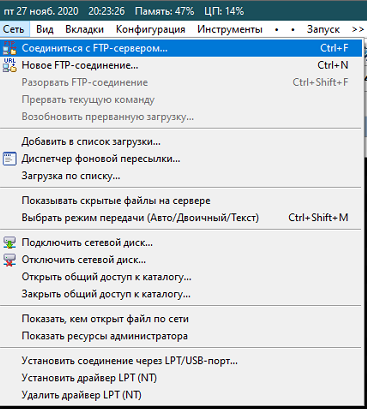Choose Загрузка по списку
Viewport: 367px width, 409px height.
click(x=181, y=176)
